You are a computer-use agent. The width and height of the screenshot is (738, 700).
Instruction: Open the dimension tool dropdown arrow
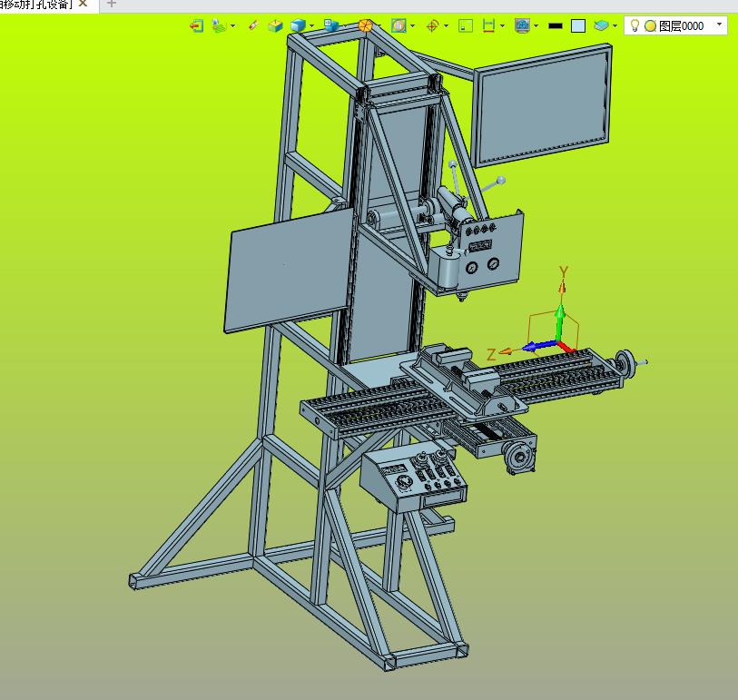[502, 26]
